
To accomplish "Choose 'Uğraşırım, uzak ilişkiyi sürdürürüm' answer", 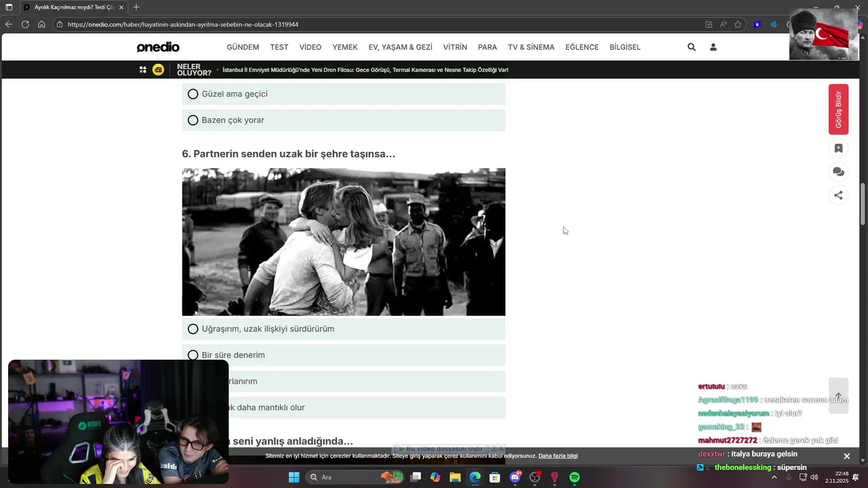I will tap(343, 329).
